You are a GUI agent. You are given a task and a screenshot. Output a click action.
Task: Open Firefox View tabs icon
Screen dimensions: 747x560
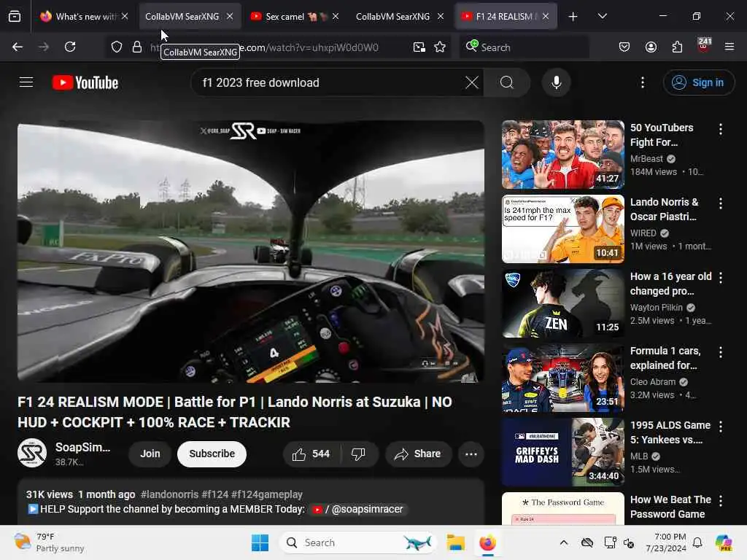15,17
